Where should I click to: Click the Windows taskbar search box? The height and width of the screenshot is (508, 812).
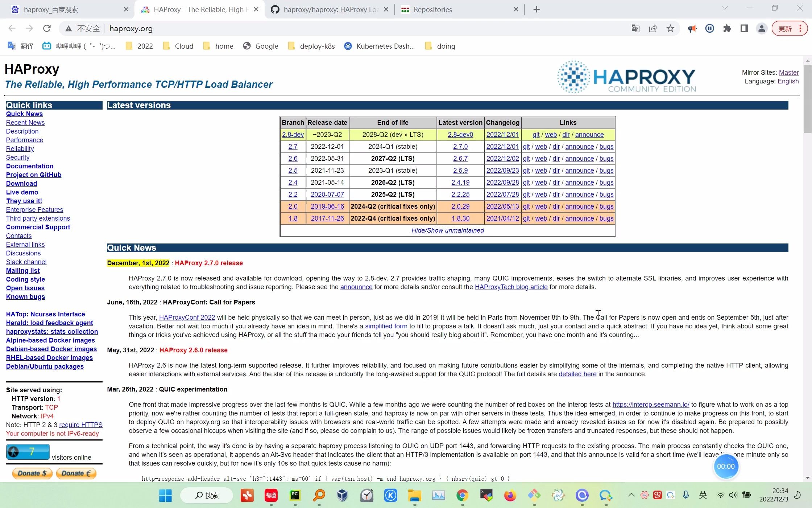207,495
